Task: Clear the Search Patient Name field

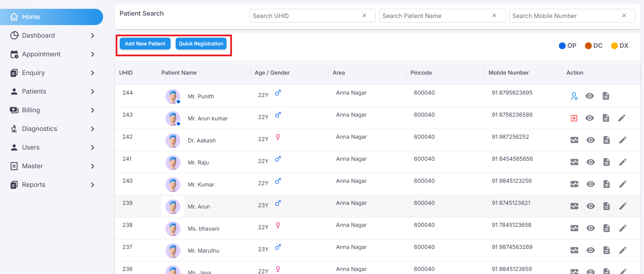Action: (x=494, y=16)
